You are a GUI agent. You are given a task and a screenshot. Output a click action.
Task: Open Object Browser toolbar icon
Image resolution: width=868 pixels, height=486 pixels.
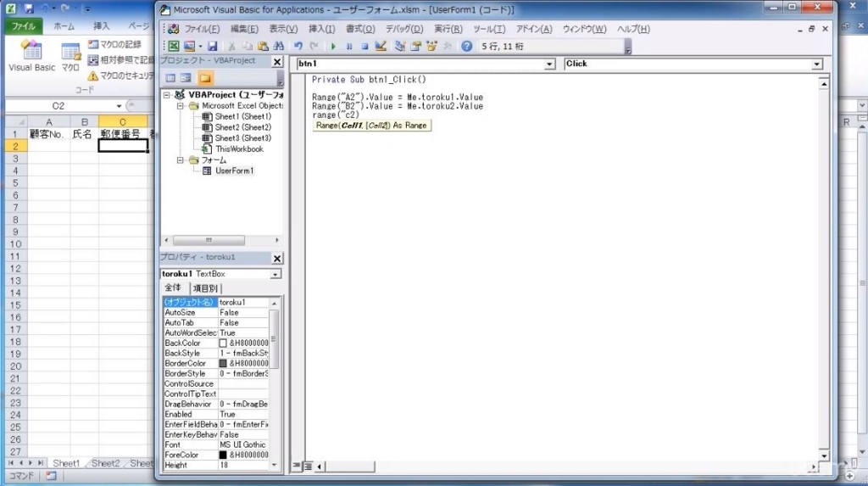click(431, 46)
